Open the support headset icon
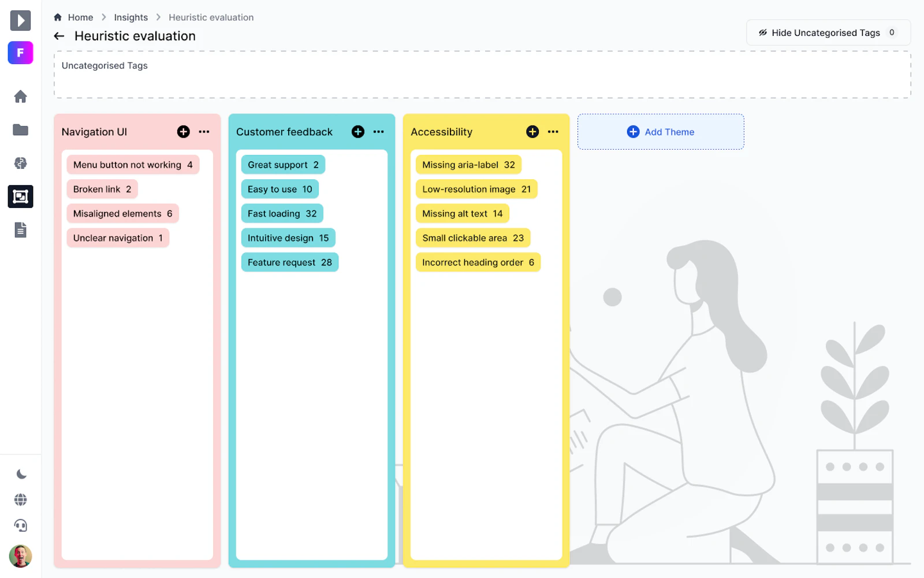Screen dimensions: 924x578 coord(21,525)
